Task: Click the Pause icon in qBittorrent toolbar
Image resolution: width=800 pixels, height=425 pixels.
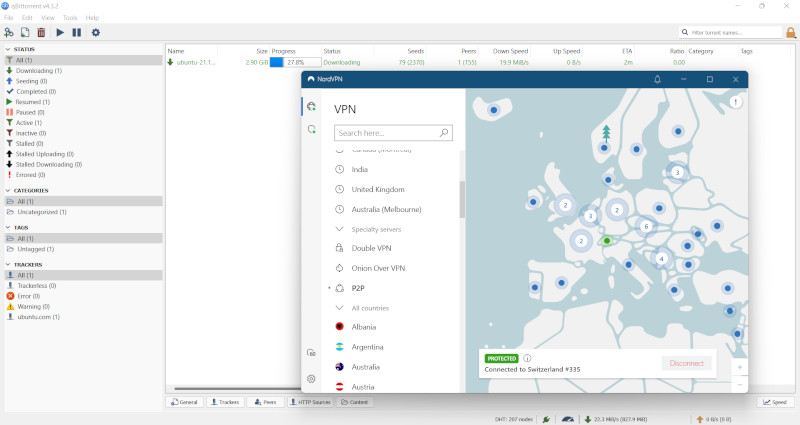Action: 77,33
